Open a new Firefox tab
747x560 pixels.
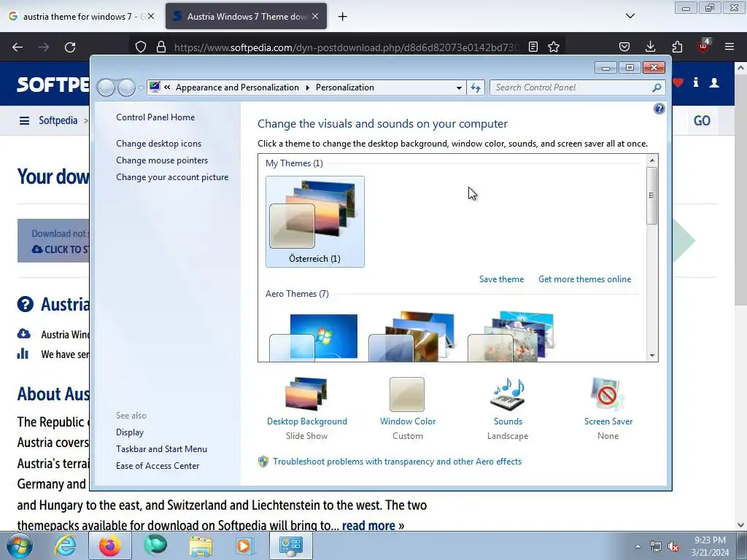tap(342, 17)
